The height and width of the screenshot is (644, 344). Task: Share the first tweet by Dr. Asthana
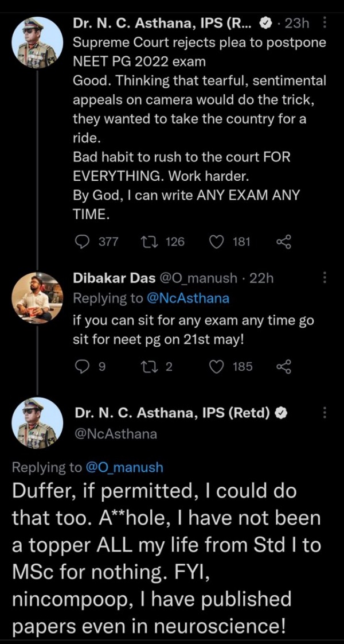coord(284,242)
